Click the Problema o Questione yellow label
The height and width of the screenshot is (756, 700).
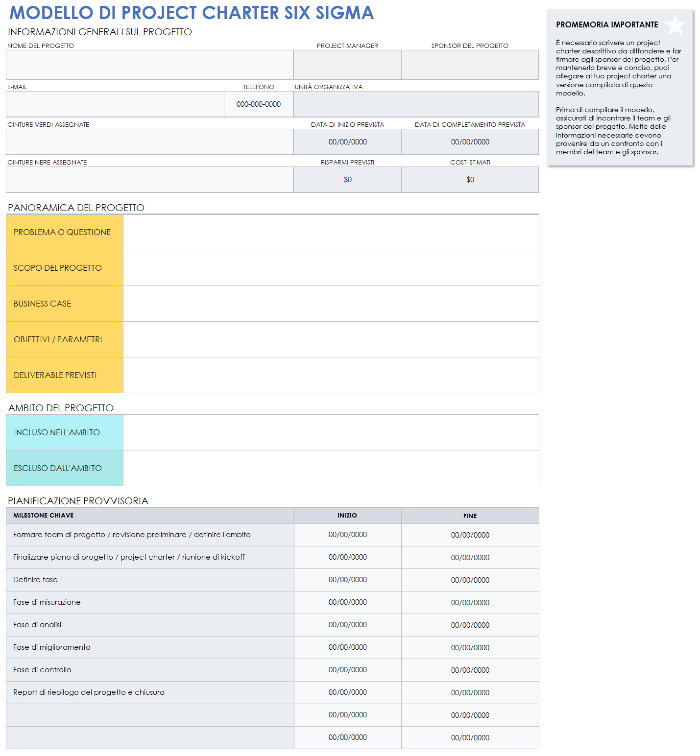coord(65,232)
